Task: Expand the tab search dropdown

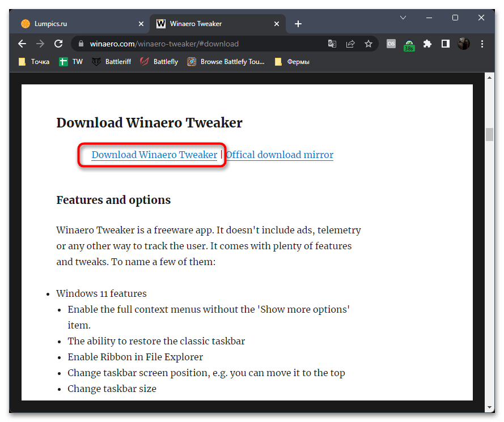Action: click(403, 18)
